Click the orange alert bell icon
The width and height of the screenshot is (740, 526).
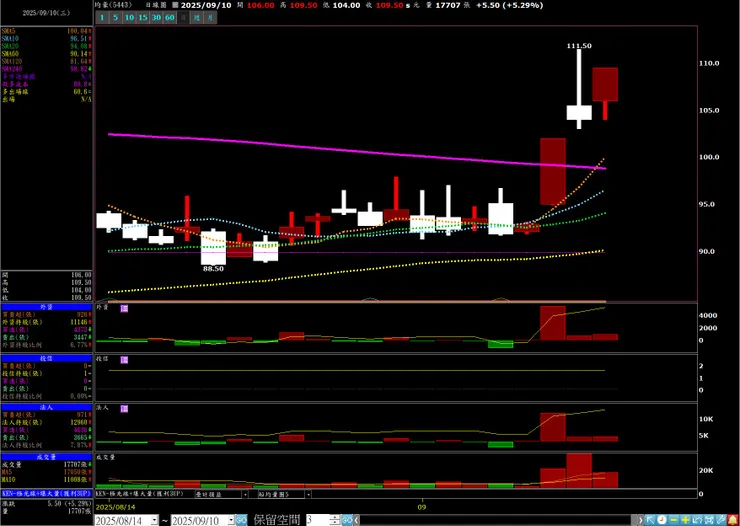coord(733,520)
